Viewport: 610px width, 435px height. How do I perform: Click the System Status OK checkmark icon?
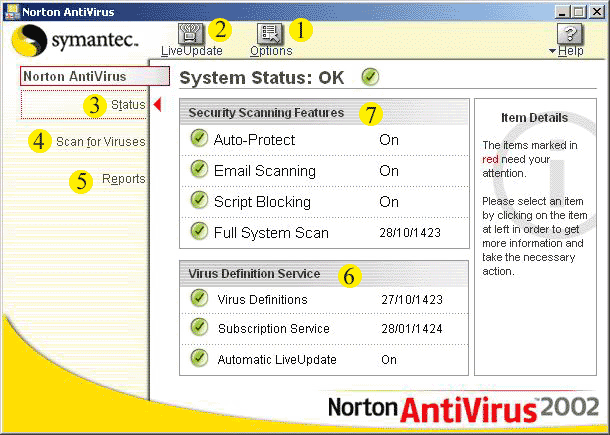pos(370,77)
